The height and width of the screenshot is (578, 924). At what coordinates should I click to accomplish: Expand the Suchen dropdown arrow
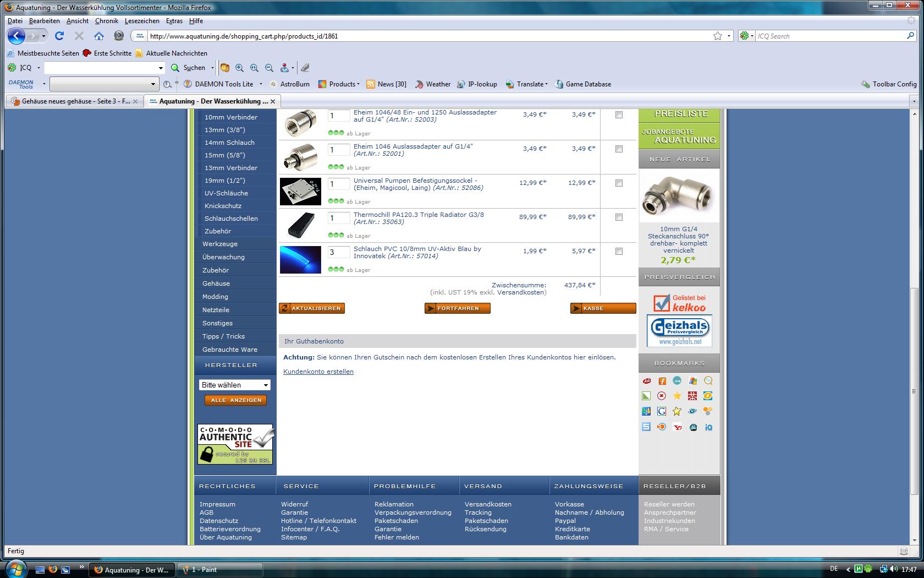pyautogui.click(x=211, y=68)
